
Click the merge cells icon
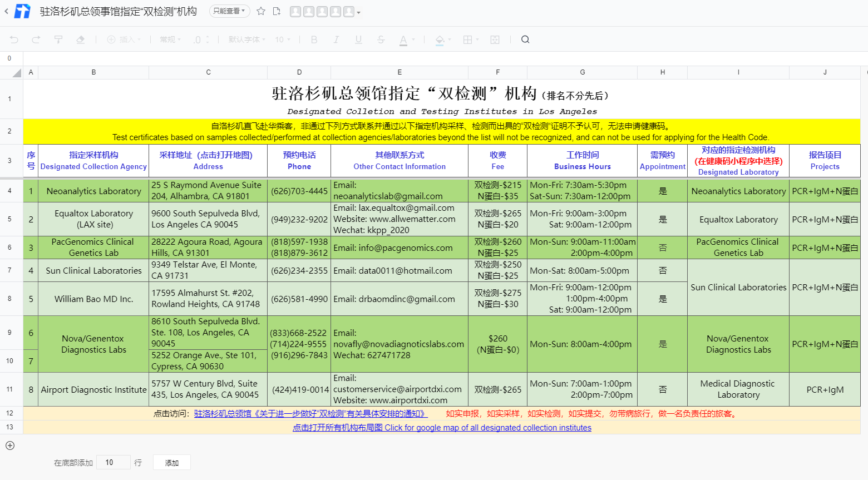(495, 39)
